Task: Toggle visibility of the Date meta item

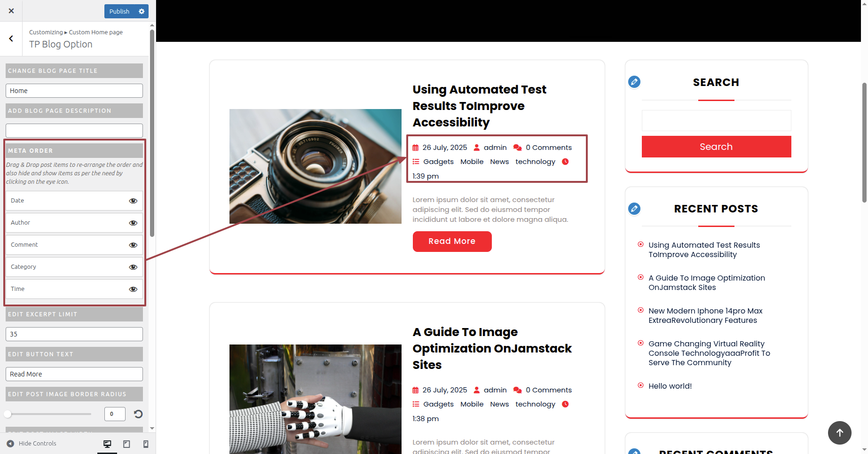Action: coord(133,201)
